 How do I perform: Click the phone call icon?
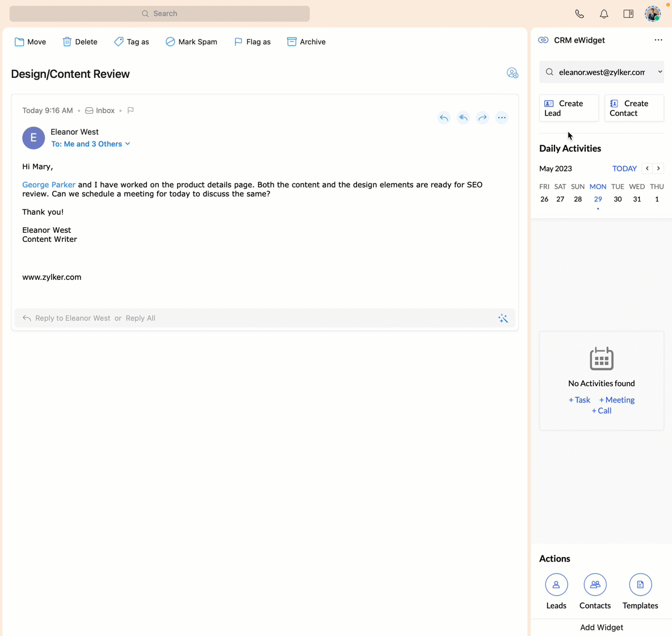(579, 14)
